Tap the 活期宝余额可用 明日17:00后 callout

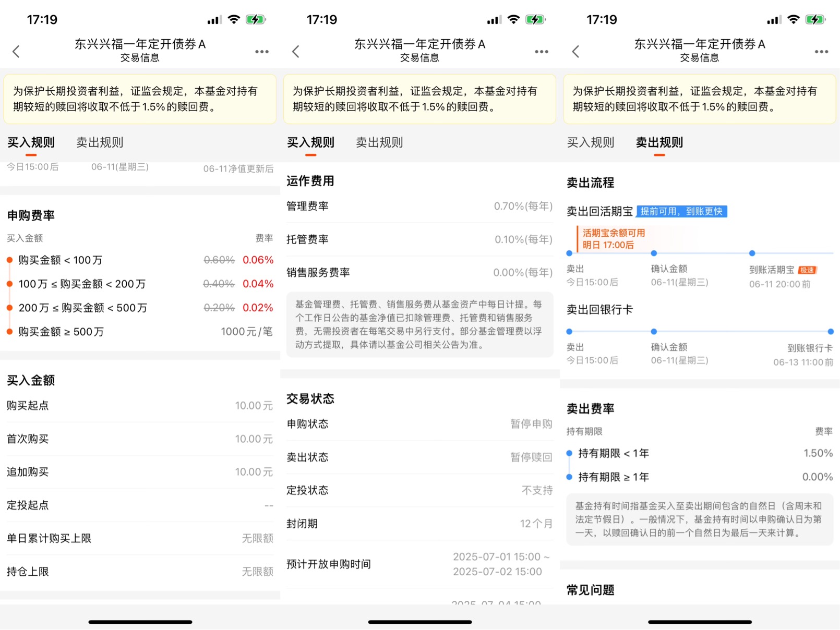(614, 239)
